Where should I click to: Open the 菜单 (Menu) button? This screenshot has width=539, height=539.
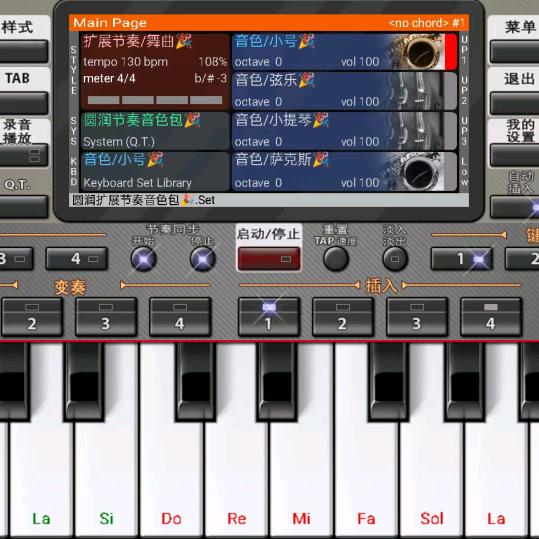[515, 51]
